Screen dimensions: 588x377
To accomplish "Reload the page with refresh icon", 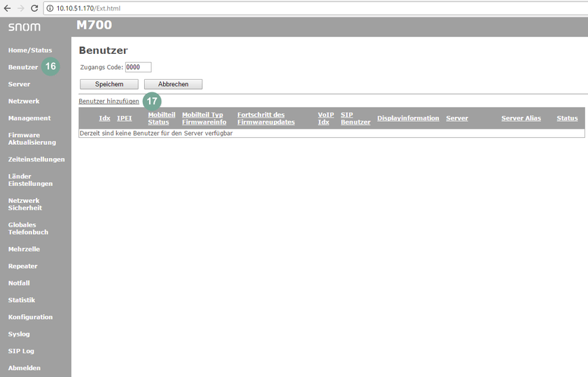I will click(x=34, y=8).
